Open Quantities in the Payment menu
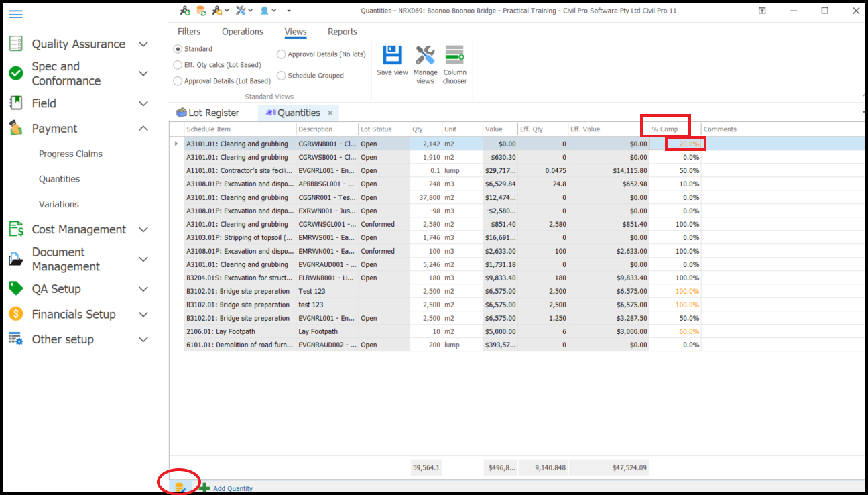The image size is (868, 495). pos(59,179)
